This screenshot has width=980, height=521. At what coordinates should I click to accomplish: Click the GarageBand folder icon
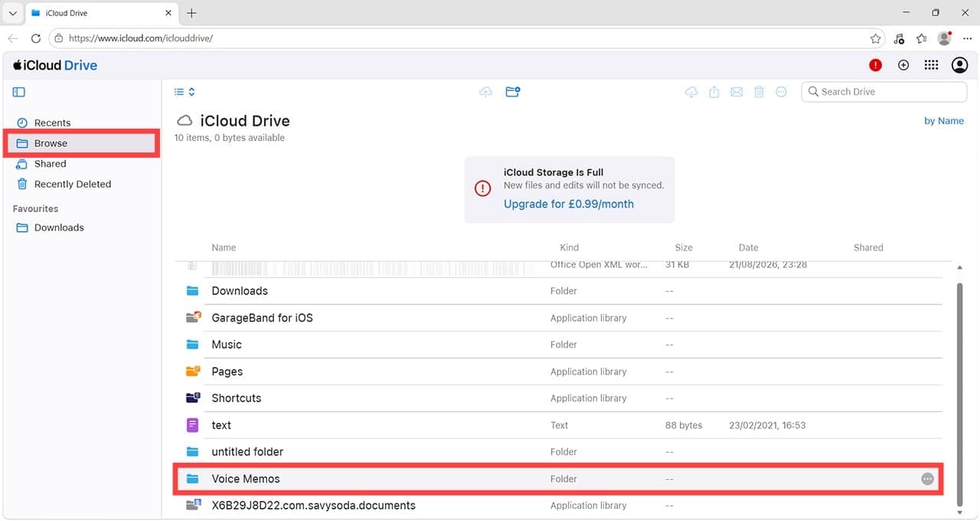click(193, 317)
